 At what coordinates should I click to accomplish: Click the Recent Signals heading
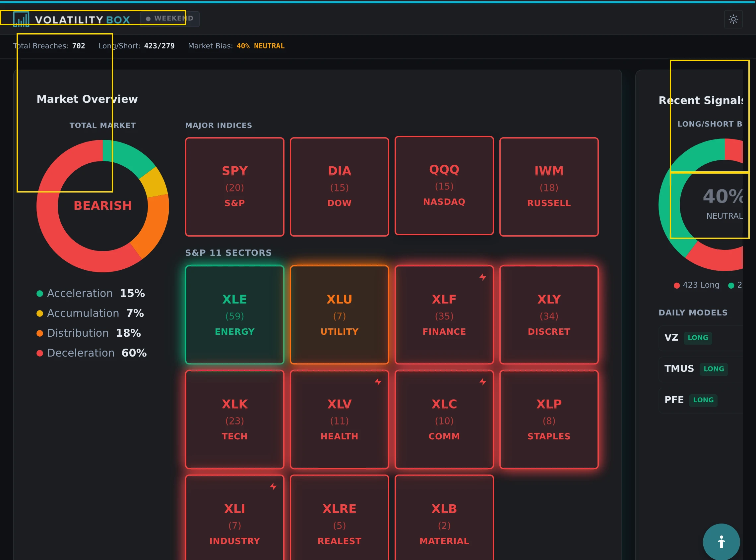701,101
